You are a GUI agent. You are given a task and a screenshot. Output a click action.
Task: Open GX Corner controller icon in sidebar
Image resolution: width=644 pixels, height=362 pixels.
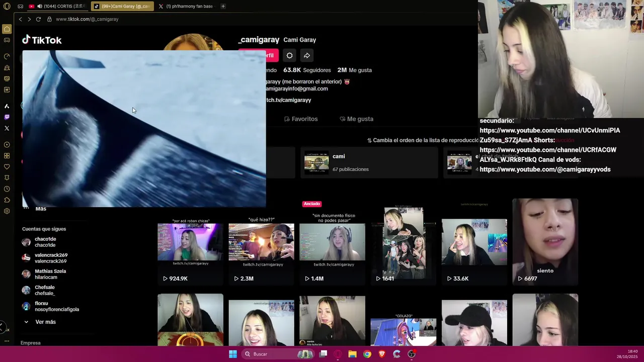pos(7,40)
